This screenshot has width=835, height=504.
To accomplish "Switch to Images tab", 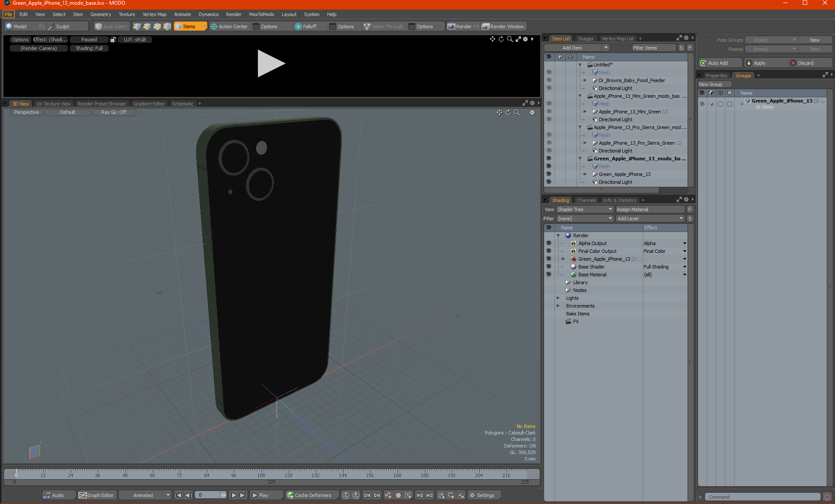I will point(585,39).
